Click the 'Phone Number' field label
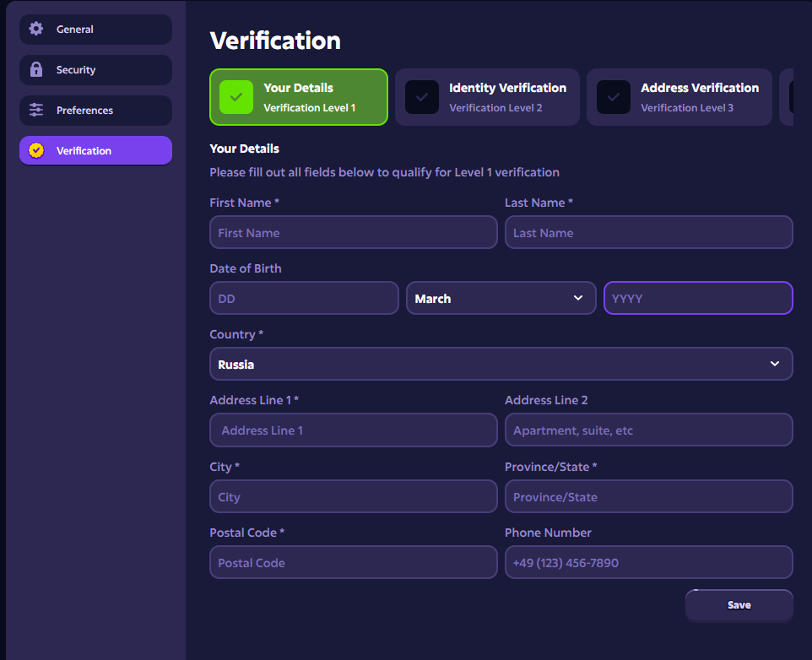 (x=548, y=533)
